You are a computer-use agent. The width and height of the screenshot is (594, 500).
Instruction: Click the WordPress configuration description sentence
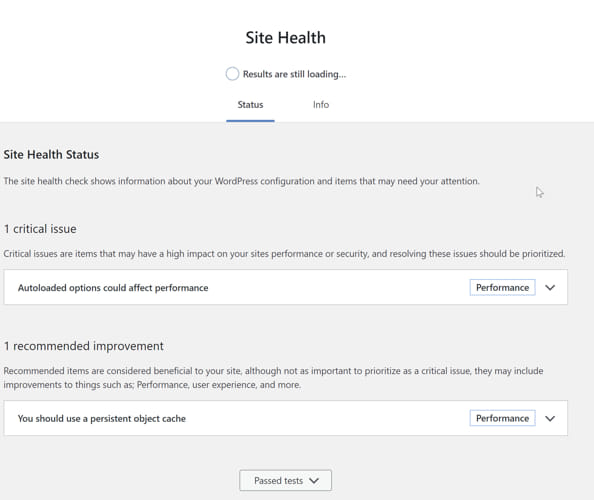point(241,181)
